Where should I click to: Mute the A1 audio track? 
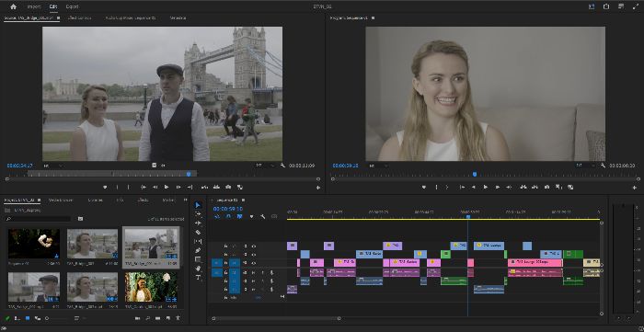coord(253,272)
